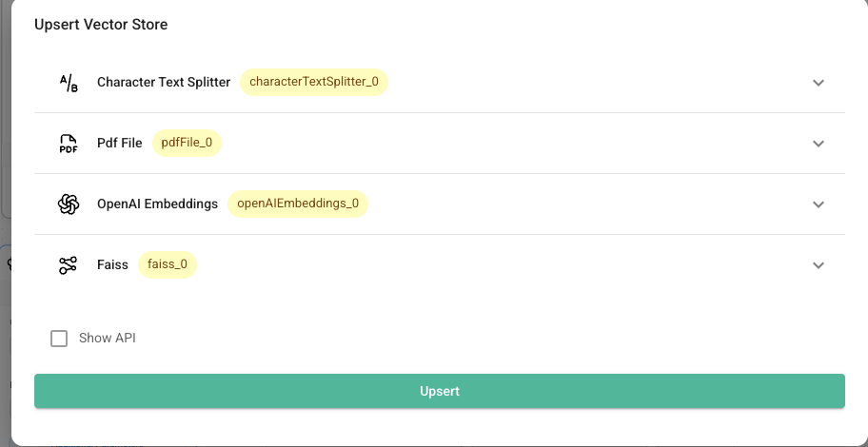868x447 pixels.
Task: Expand the Pdf File row arrow
Action: (x=819, y=144)
